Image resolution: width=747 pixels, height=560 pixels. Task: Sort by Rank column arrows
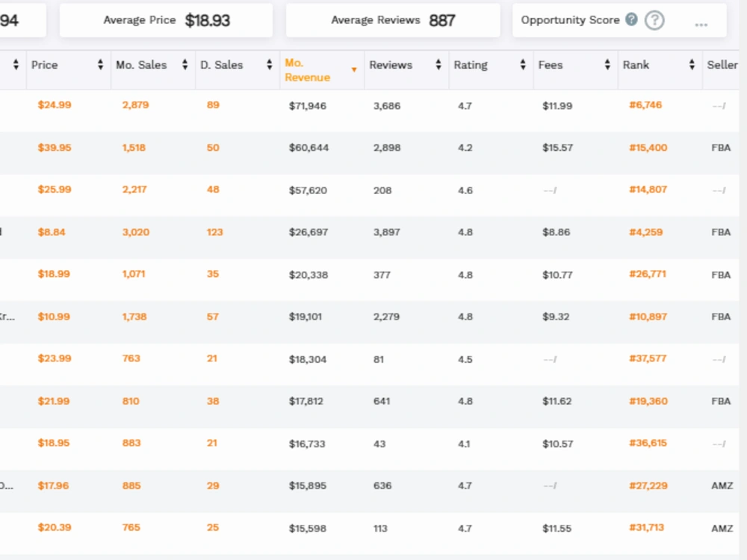tap(692, 65)
